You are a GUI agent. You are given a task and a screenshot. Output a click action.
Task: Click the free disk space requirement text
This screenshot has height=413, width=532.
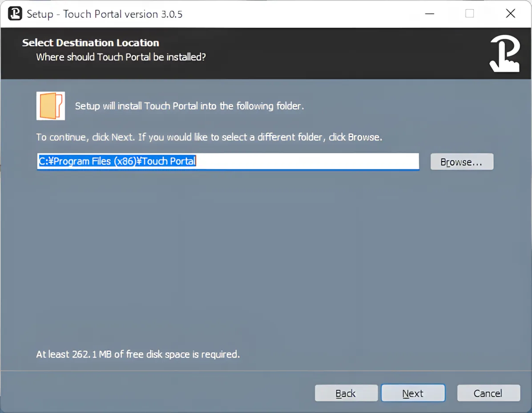point(138,354)
